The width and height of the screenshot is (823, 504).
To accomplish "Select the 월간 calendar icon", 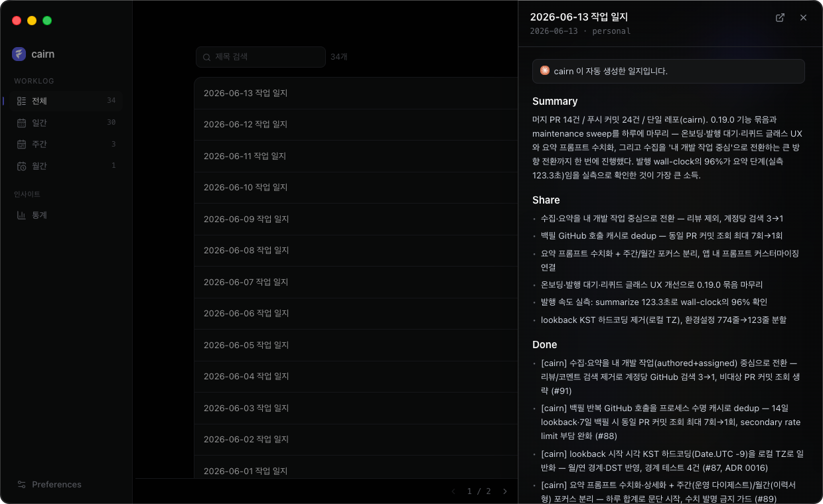I will [x=21, y=166].
